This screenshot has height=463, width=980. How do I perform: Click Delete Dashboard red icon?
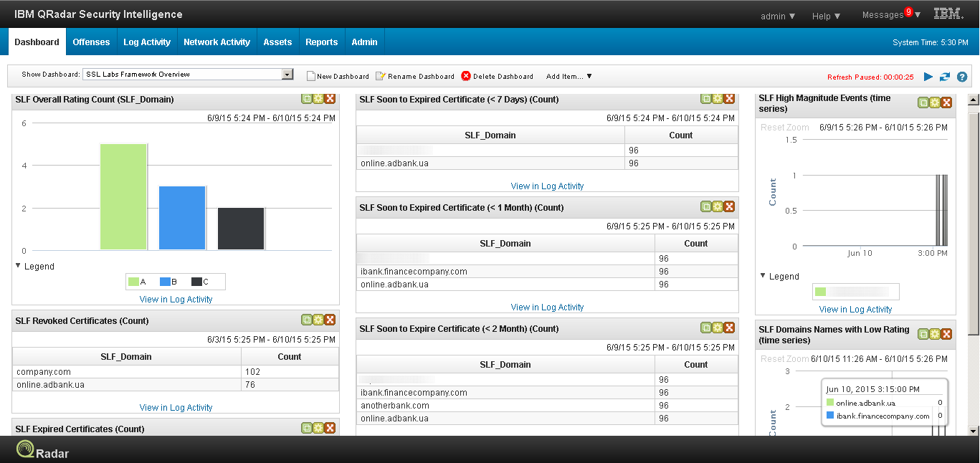click(466, 76)
